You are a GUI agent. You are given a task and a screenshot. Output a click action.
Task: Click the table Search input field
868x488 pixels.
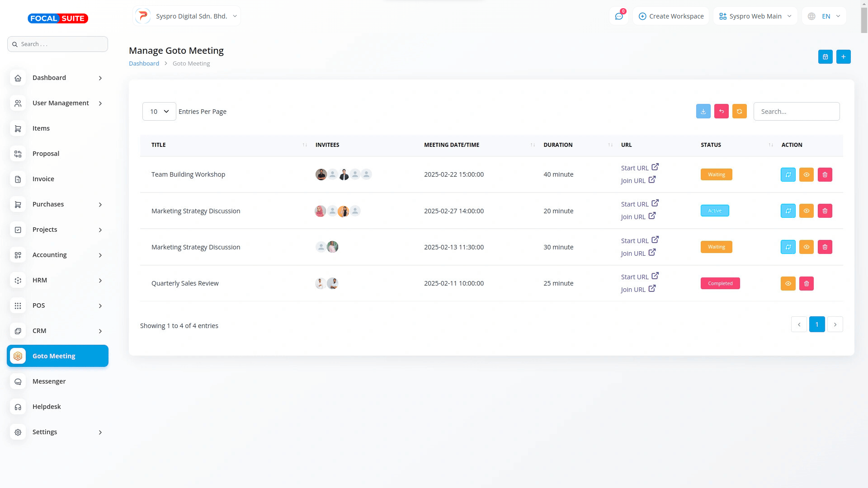[796, 112]
